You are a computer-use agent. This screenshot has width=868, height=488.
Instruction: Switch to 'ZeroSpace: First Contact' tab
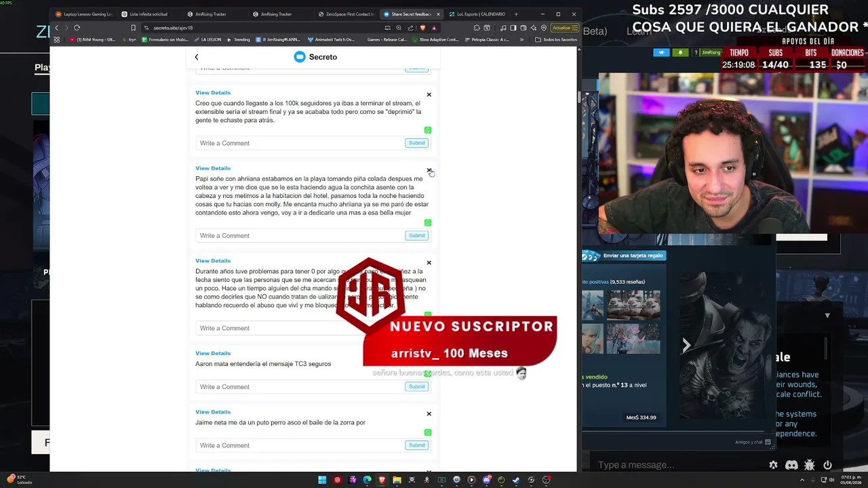pyautogui.click(x=346, y=14)
